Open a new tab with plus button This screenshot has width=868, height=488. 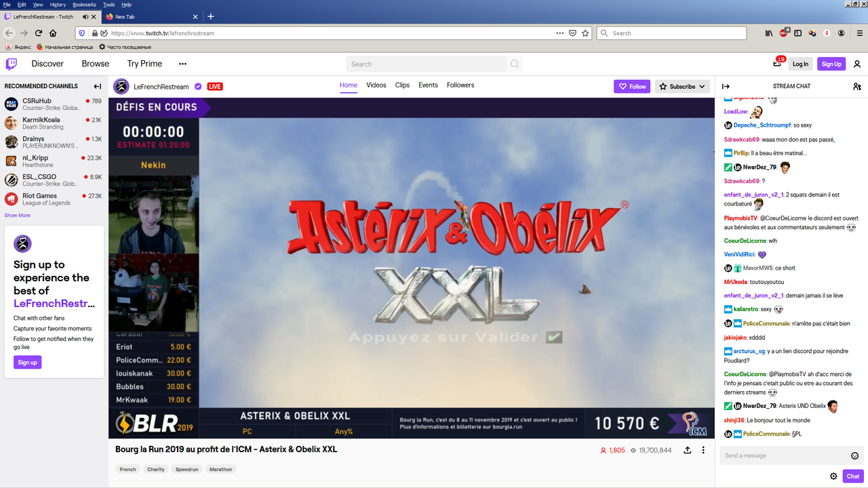point(210,16)
